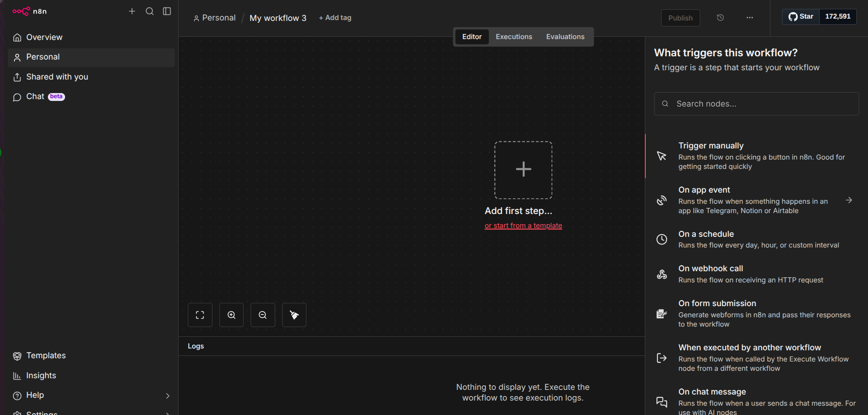This screenshot has width=868, height=415.
Task: Click the zoom to fit canvas icon
Action: pos(200,315)
